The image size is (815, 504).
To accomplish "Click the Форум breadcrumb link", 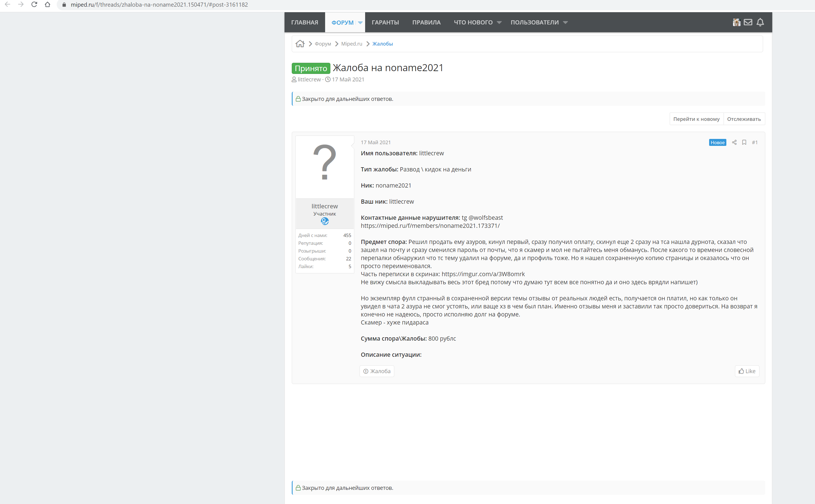I will [323, 44].
